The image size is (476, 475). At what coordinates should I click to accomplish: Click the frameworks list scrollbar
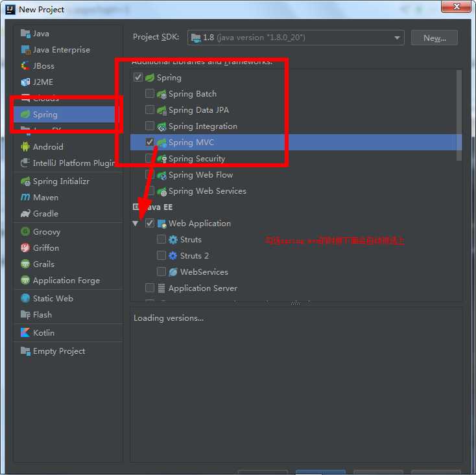[x=459, y=115]
